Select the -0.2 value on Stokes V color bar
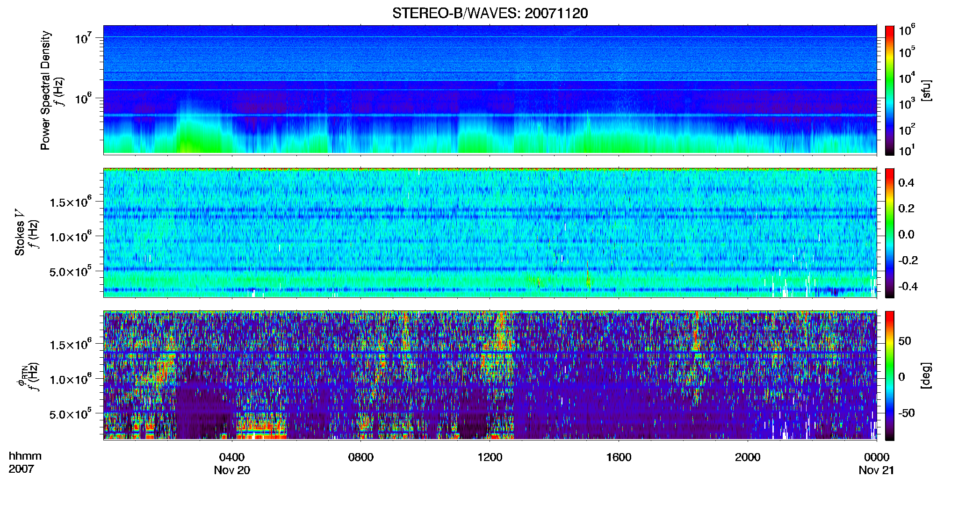Image resolution: width=980 pixels, height=505 pixels. pyautogui.click(x=908, y=260)
